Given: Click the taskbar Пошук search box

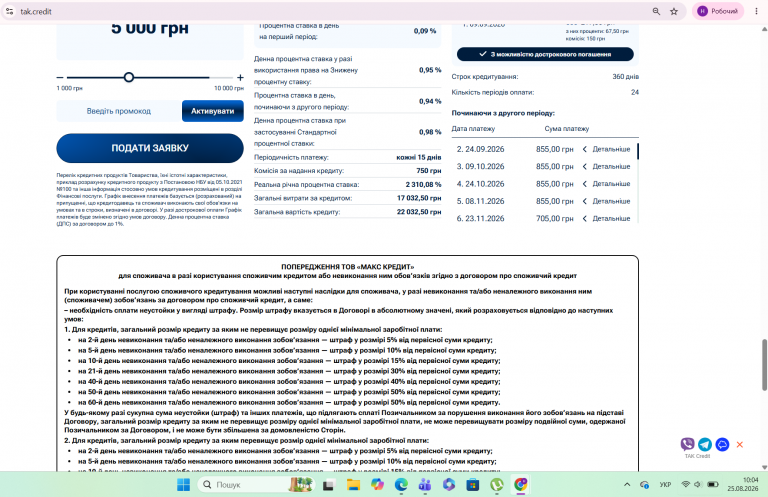Looking at the screenshot, I should coord(255,485).
